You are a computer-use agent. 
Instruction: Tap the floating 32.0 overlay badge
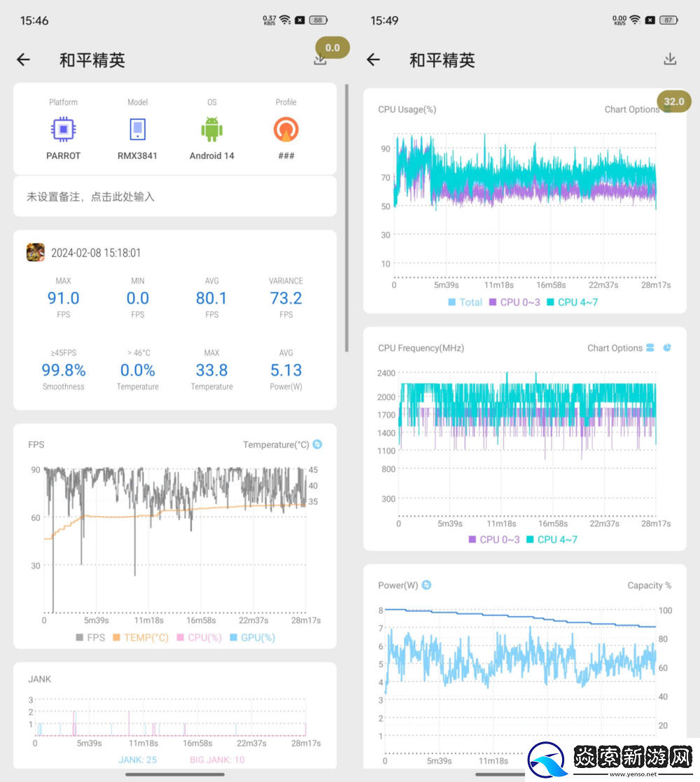coord(673,101)
